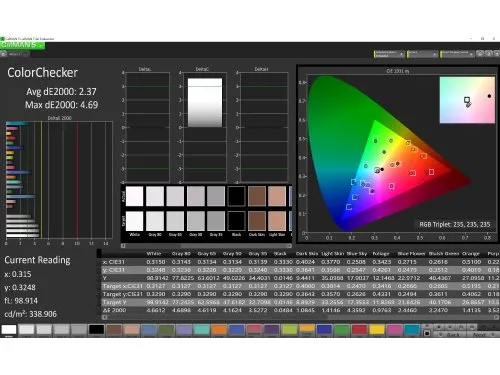Screen dimensions: 500x375
Task: Click the home icon below the CalMAN logo
Action: coord(3,54)
